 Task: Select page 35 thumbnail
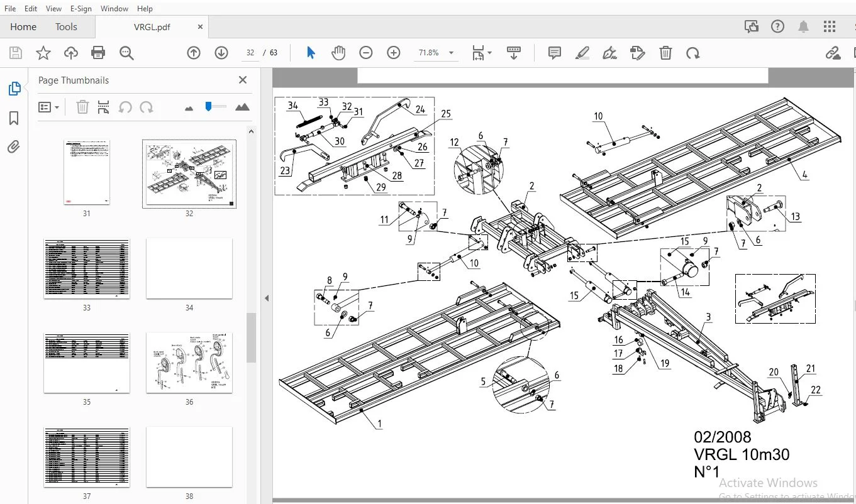pyautogui.click(x=87, y=363)
